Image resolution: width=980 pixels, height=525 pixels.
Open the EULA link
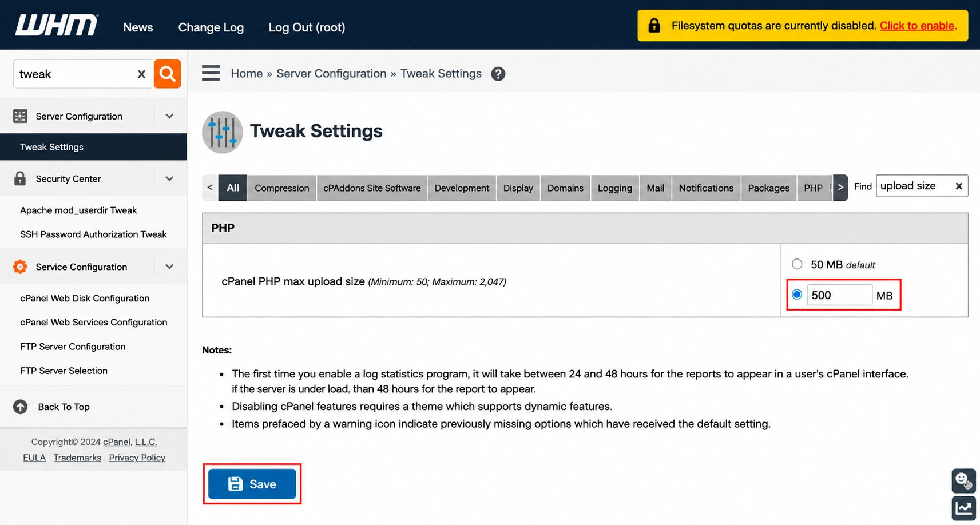[34, 458]
